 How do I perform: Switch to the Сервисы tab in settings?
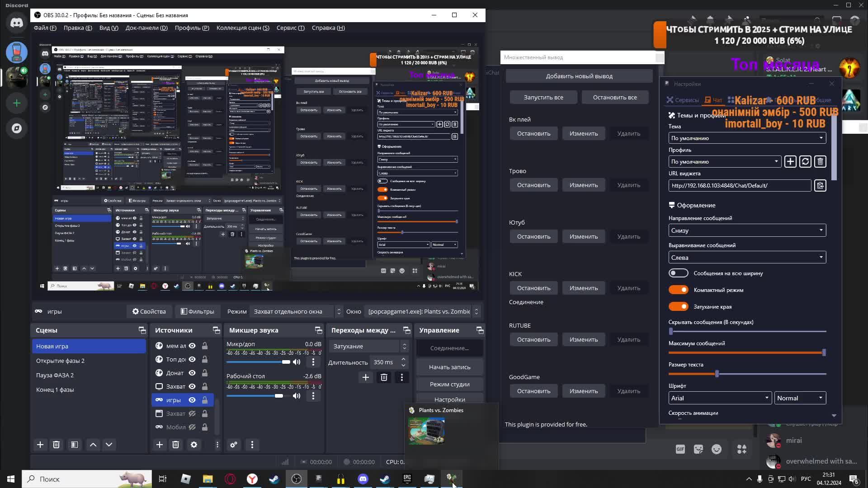click(683, 100)
